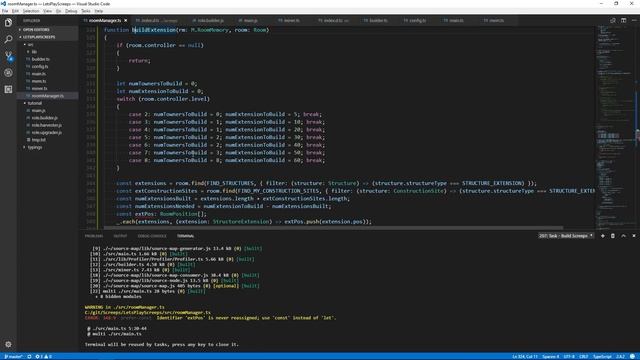Image resolution: width=640 pixels, height=360 pixels.
Task: Select the Terminal panel tab
Action: click(185, 236)
